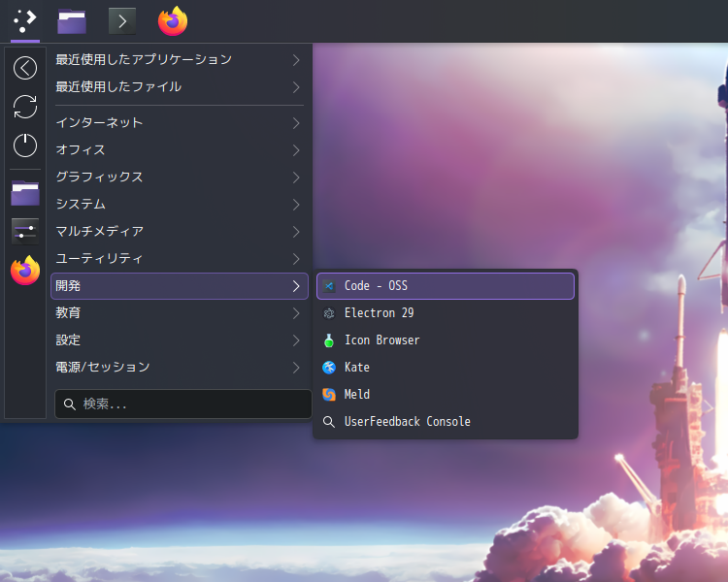Viewport: 728px width, 582px height.
Task: Open Firefox from the top panel
Action: coord(173,21)
